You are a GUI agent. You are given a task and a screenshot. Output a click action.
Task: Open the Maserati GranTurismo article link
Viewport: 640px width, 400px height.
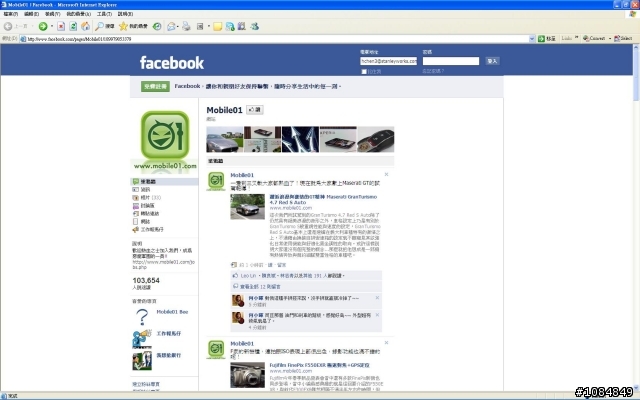click(x=323, y=199)
